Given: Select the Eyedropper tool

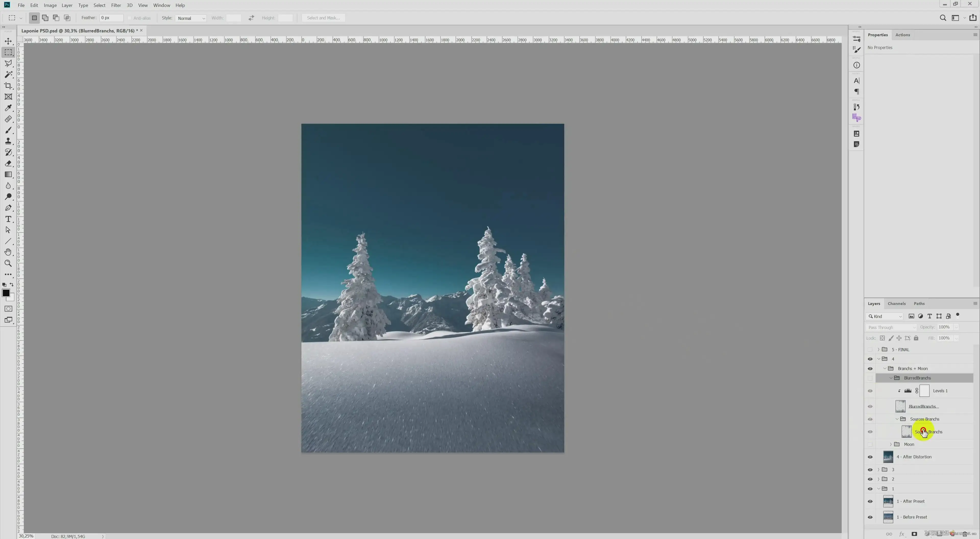Looking at the screenshot, I should point(8,108).
